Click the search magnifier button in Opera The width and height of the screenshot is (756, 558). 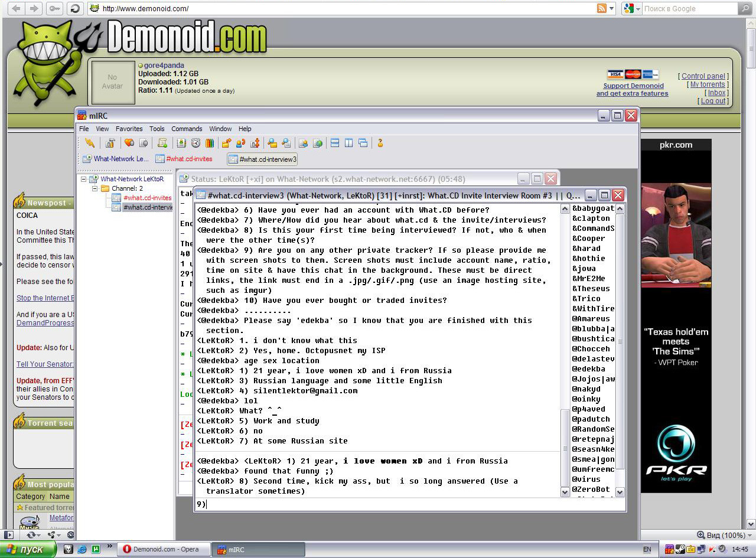(x=745, y=8)
